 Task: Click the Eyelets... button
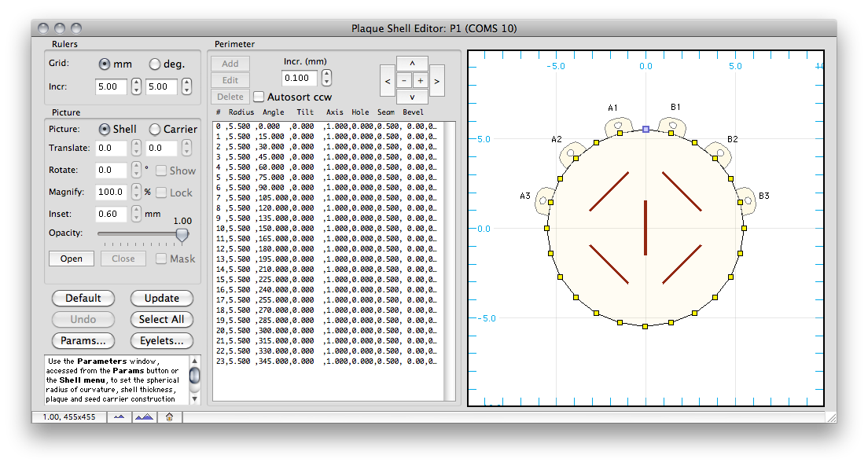[162, 340]
